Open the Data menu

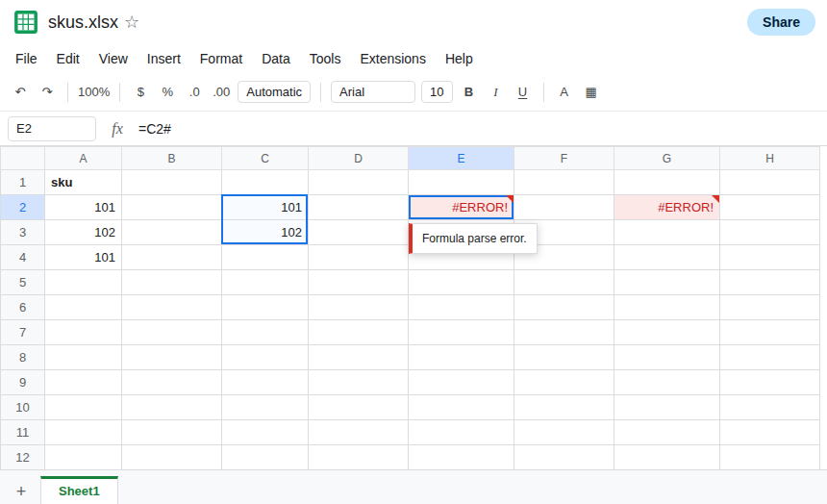tap(276, 59)
